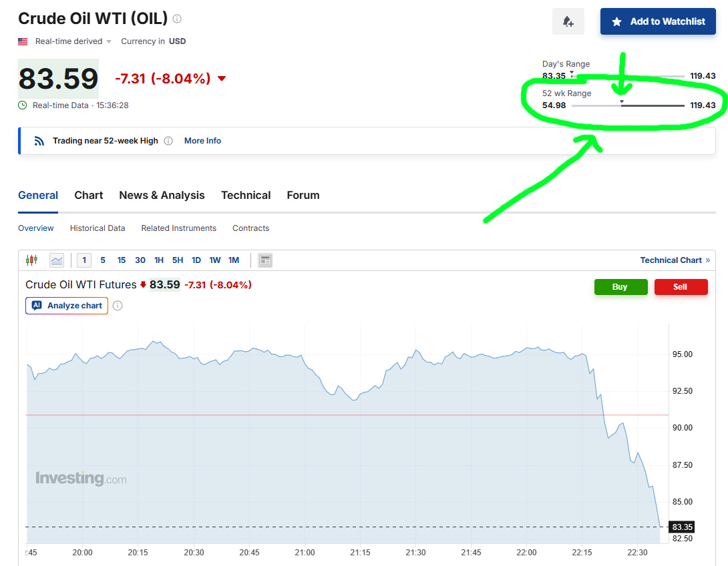This screenshot has width=728, height=566.
Task: Click the Day's Range slider bar
Action: [628, 76]
